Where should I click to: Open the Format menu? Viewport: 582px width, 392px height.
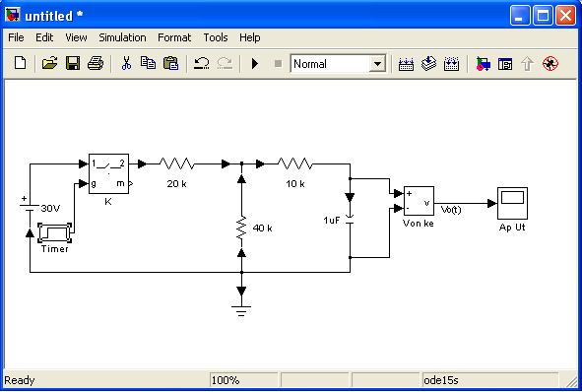(x=174, y=37)
